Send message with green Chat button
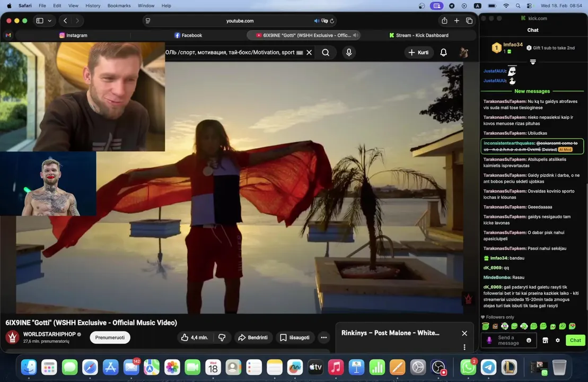 point(575,340)
